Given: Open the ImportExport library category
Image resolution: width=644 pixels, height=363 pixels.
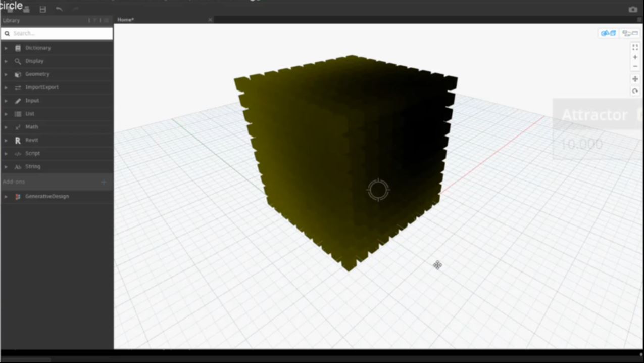Looking at the screenshot, I should pos(41,87).
